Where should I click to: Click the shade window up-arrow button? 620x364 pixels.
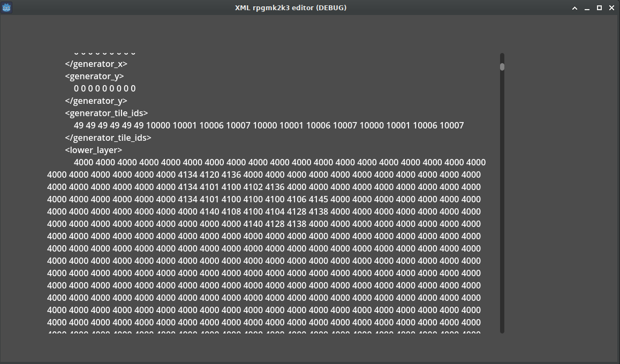coord(574,8)
